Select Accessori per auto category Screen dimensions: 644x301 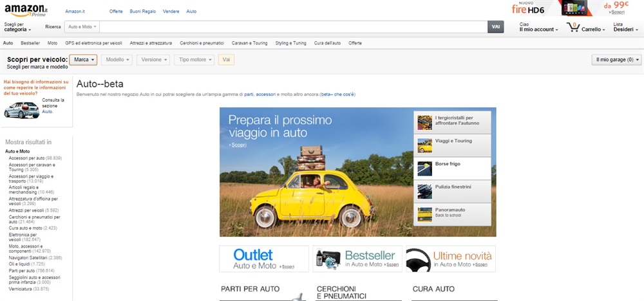[35, 158]
